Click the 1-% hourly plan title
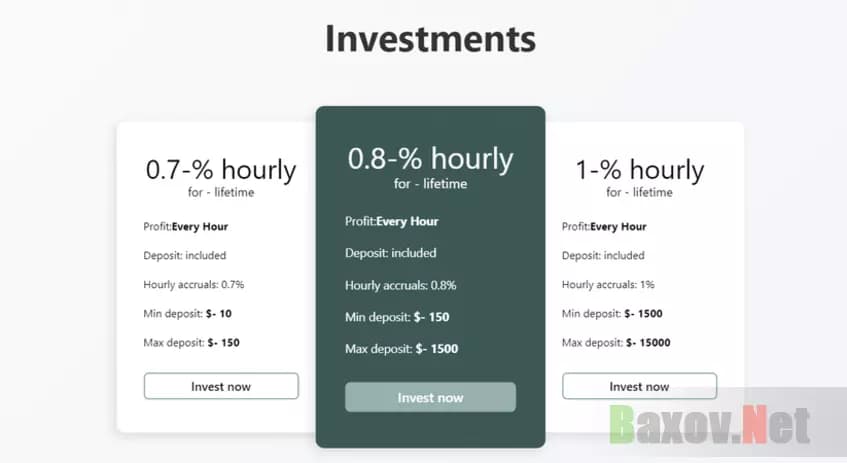This screenshot has width=847, height=463. (639, 169)
